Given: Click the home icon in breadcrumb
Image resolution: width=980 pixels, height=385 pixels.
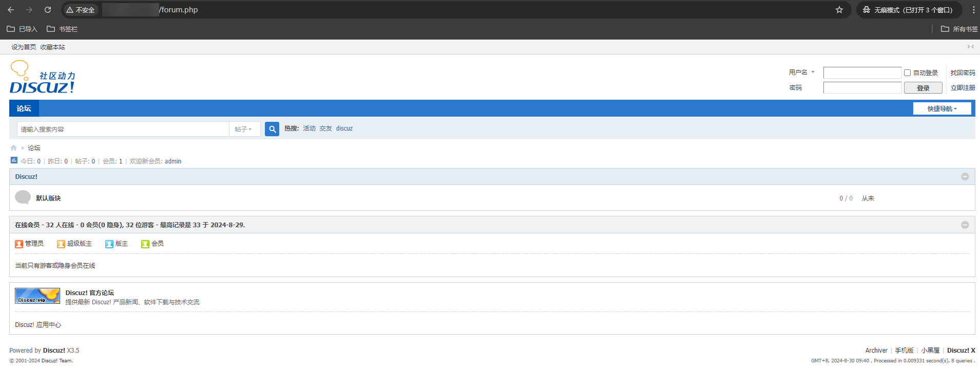Looking at the screenshot, I should pos(13,148).
